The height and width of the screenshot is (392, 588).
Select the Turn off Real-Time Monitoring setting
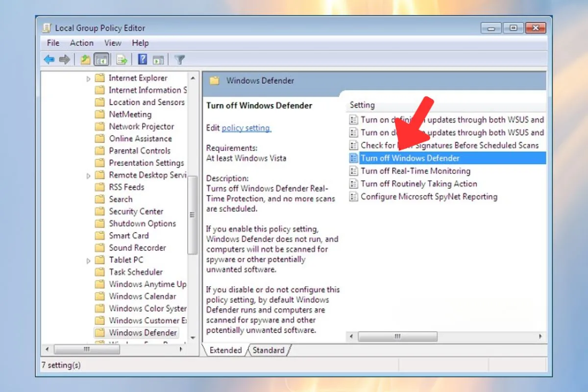tap(416, 171)
